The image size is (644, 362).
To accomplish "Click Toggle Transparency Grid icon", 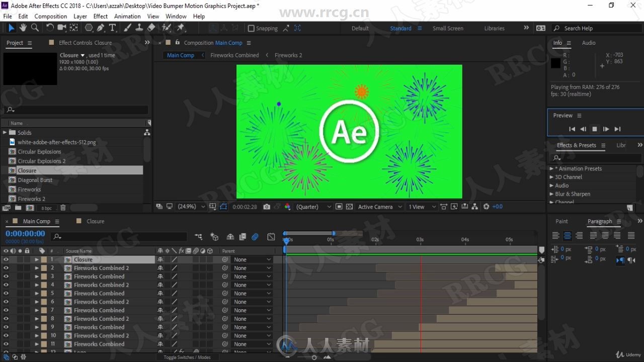I will pyautogui.click(x=349, y=207).
